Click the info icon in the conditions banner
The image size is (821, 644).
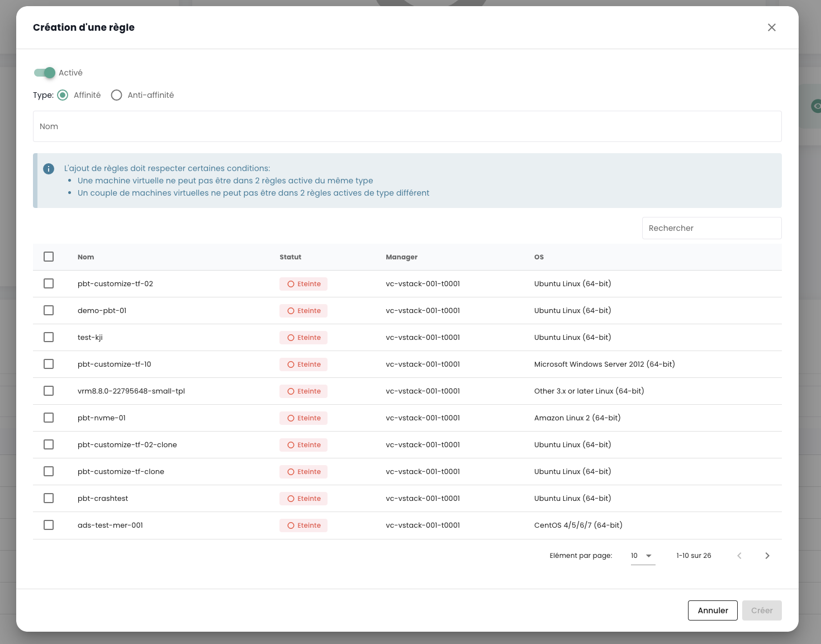click(49, 169)
